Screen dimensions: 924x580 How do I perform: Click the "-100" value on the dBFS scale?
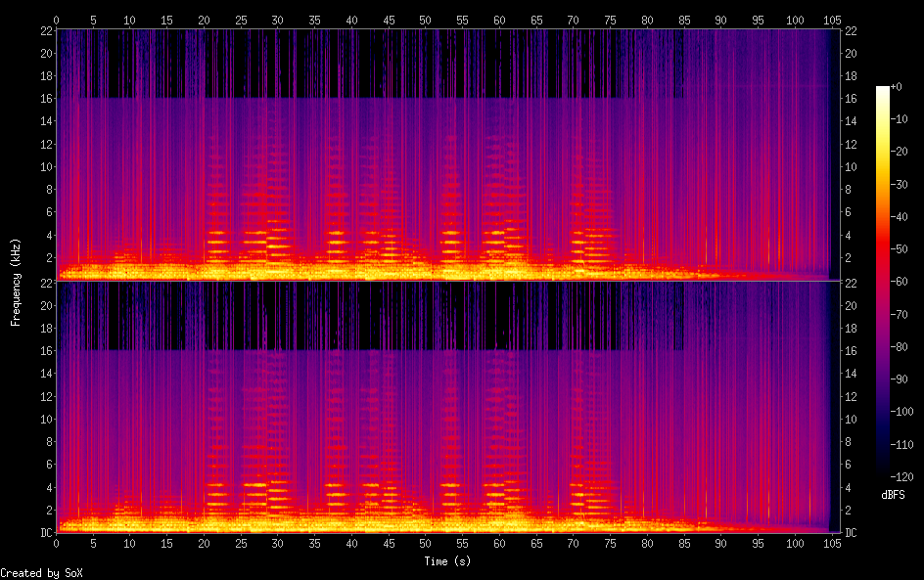[902, 412]
